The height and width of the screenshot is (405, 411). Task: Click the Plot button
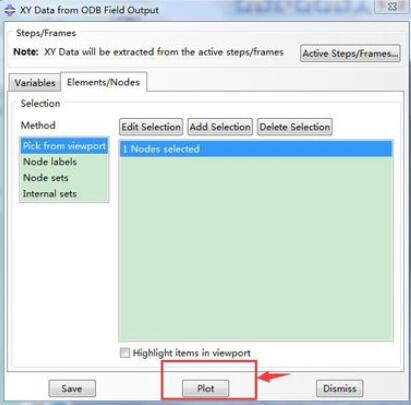(205, 388)
